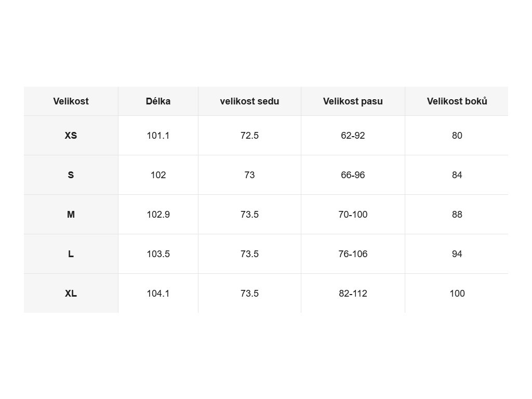Select the 66-96 waist range cell
Viewport: 532px width, 399px height.
coord(353,175)
